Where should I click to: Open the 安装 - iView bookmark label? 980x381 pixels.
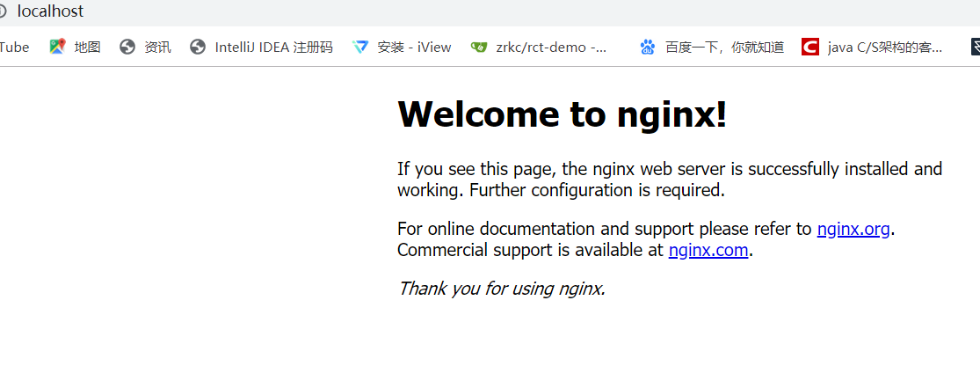(414, 47)
